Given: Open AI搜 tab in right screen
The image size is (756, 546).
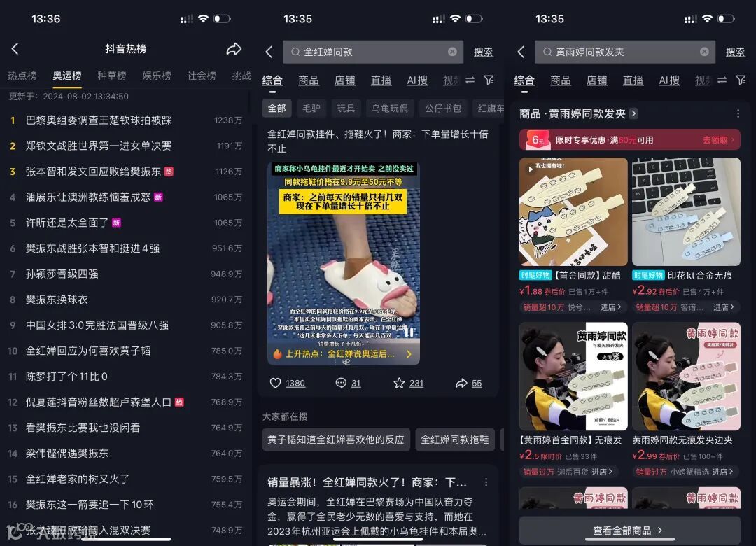Looking at the screenshot, I should pyautogui.click(x=669, y=80).
